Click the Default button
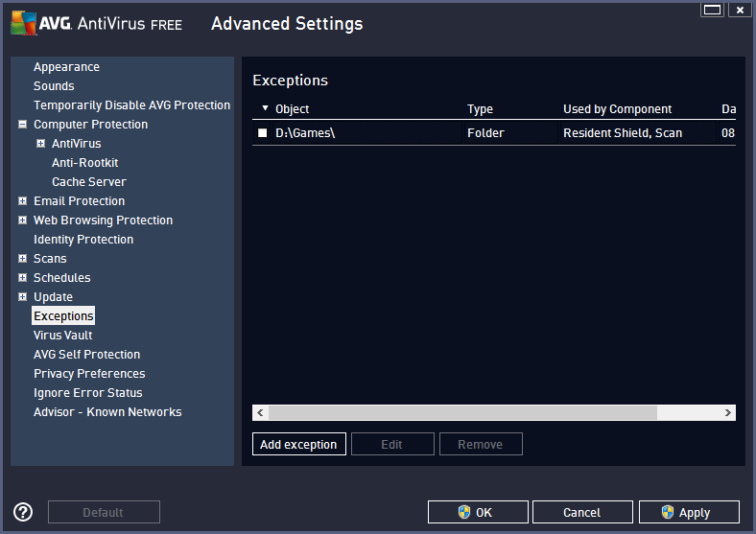756x534 pixels. [x=104, y=512]
